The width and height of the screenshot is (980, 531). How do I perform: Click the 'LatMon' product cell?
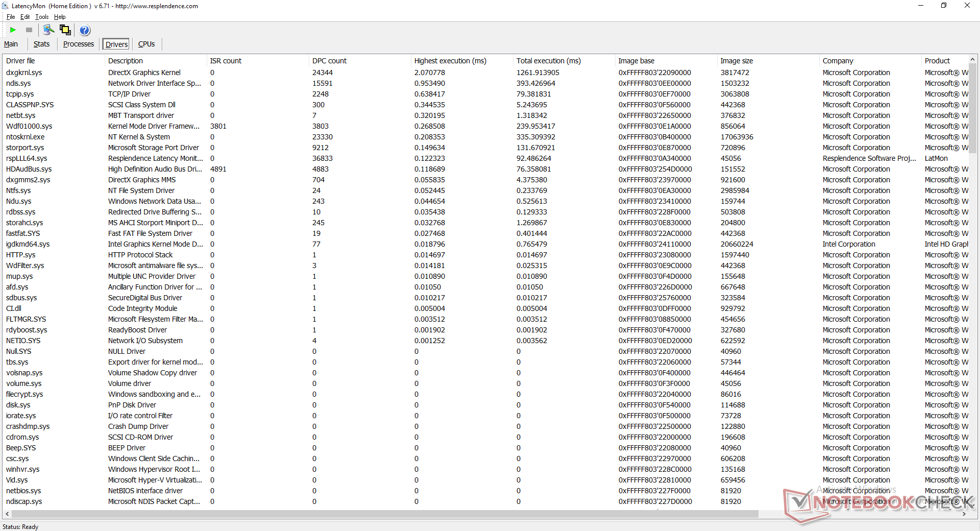[x=936, y=158]
